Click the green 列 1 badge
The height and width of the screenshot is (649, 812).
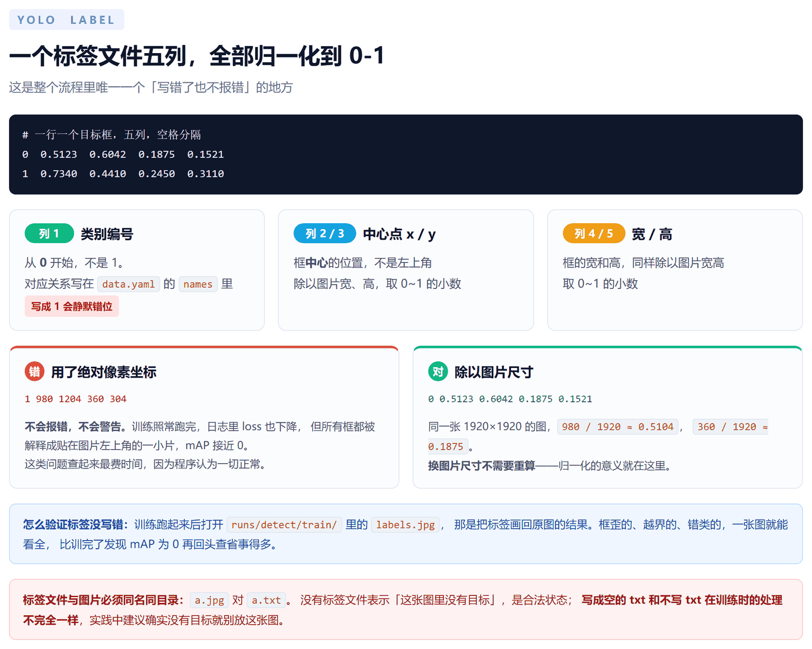coord(49,233)
